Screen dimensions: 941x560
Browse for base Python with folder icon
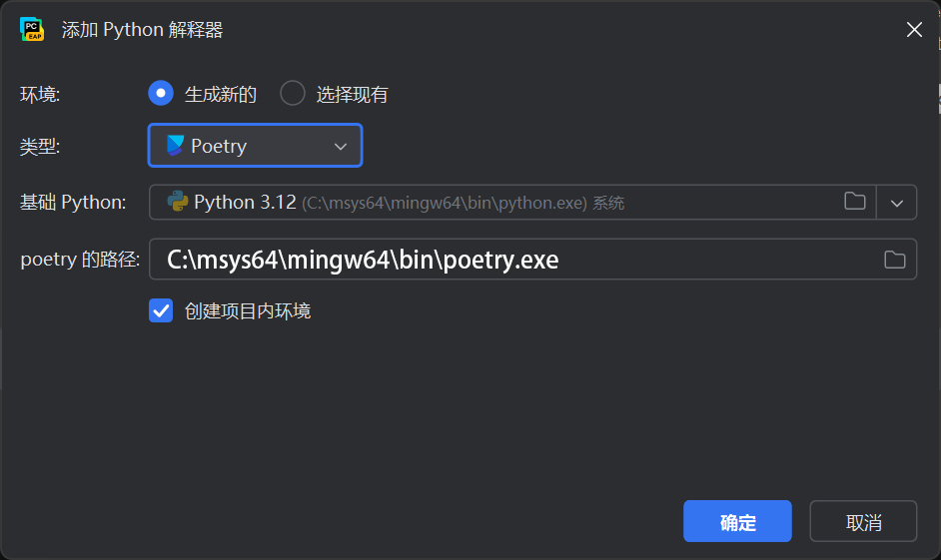(x=854, y=202)
